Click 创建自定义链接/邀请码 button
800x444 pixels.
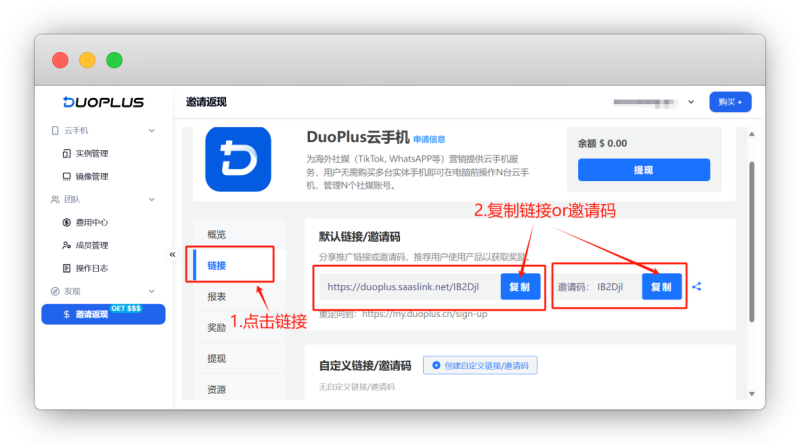tap(480, 365)
